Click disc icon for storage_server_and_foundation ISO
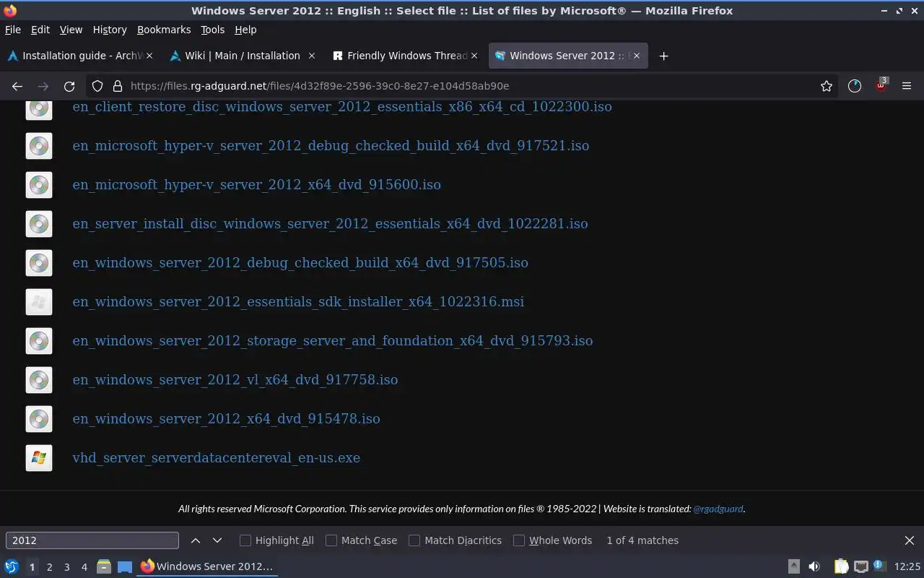The image size is (924, 578). [39, 341]
